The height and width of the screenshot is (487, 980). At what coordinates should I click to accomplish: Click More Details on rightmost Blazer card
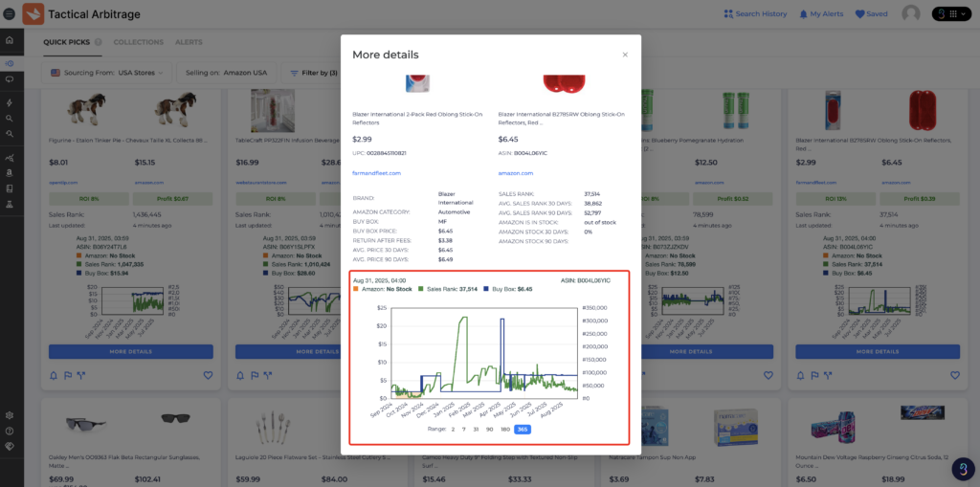(x=878, y=351)
